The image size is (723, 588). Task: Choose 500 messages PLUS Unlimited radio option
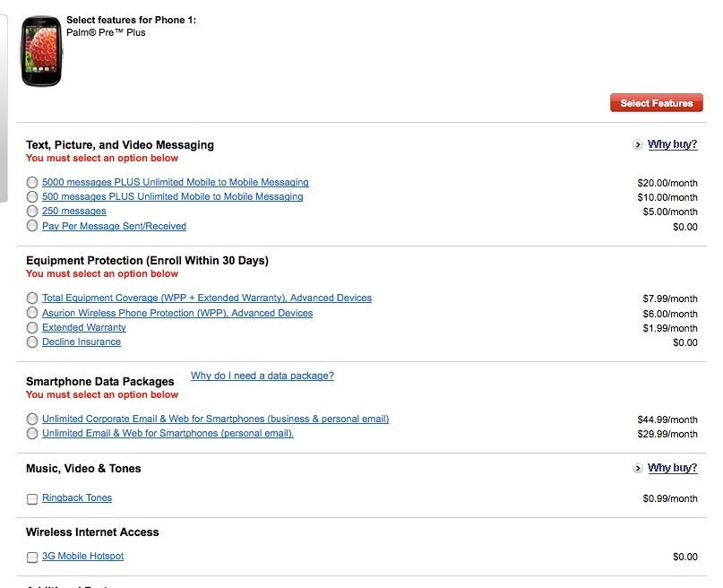[32, 197]
